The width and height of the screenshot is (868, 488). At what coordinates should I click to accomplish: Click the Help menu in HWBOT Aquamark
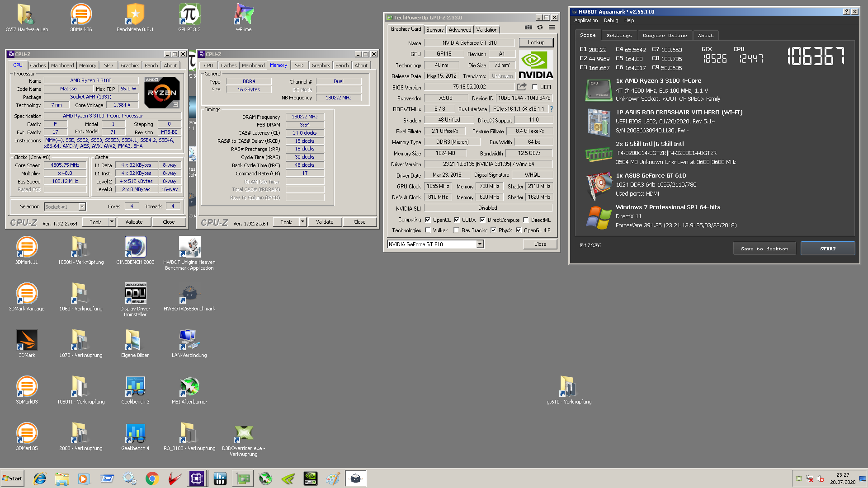click(x=629, y=20)
